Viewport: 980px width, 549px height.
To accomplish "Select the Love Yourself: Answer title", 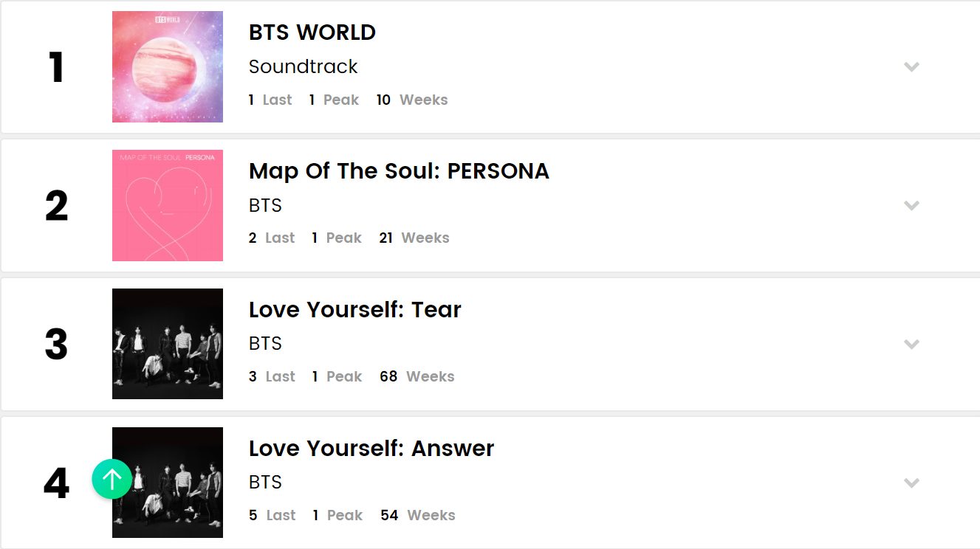I will pos(371,449).
